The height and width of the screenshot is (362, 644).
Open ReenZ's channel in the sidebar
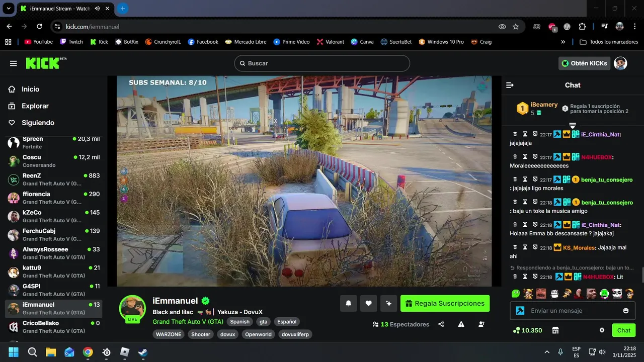pos(54,179)
